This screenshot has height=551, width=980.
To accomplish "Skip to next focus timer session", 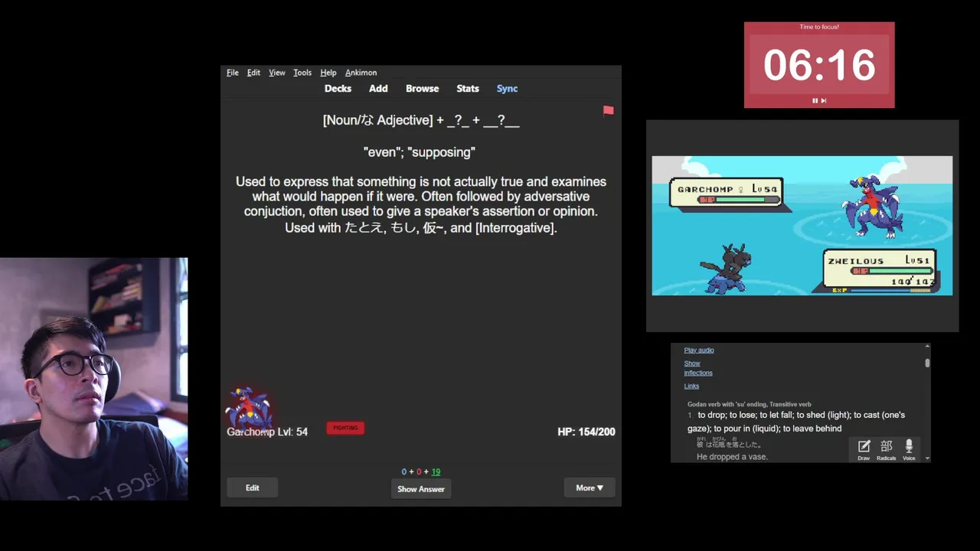I will point(824,100).
